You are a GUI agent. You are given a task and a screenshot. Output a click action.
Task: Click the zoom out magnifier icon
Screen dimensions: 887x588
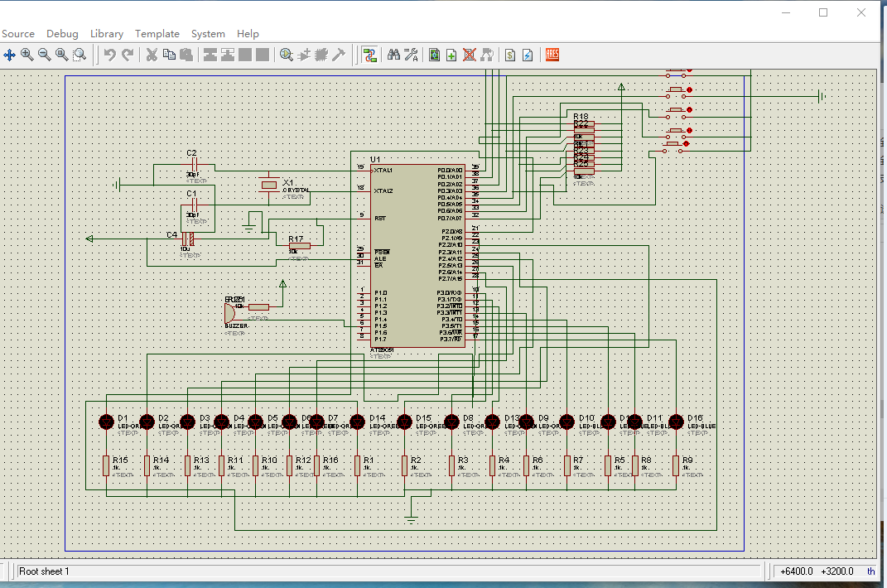pyautogui.click(x=44, y=55)
